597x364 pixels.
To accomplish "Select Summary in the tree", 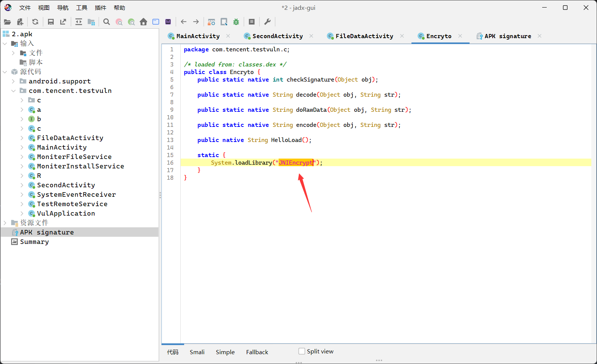I will click(x=34, y=242).
